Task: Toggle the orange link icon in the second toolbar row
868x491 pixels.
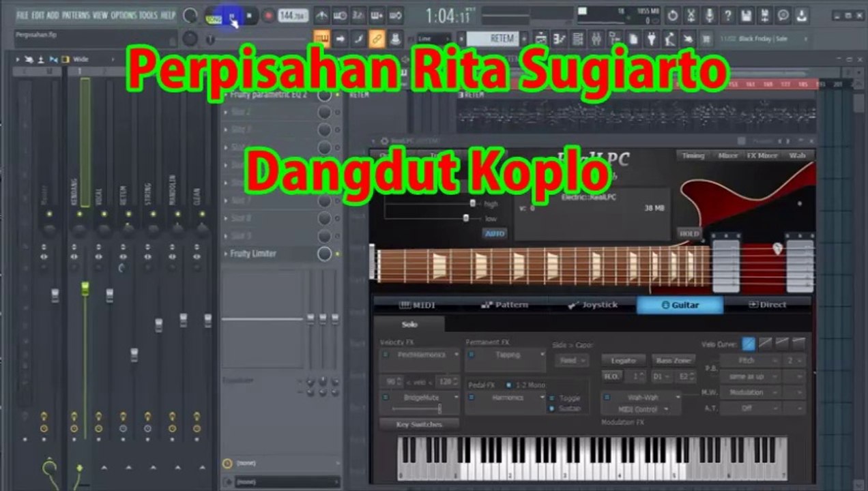Action: 377,39
